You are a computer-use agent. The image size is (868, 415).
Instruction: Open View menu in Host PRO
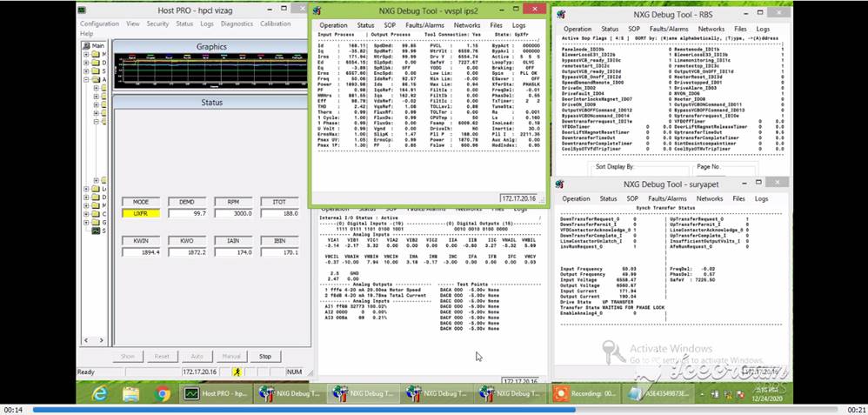point(133,23)
